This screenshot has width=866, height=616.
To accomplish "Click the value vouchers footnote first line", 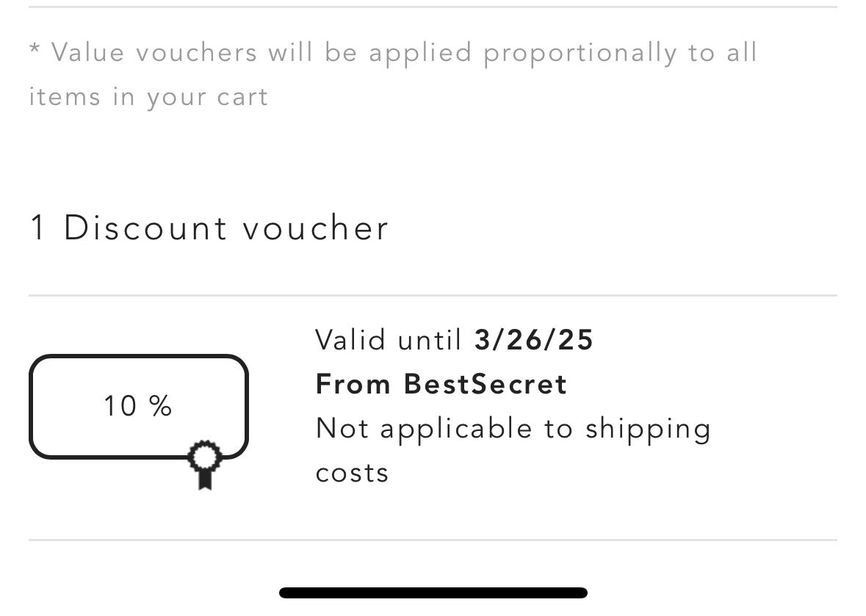I will point(393,53).
